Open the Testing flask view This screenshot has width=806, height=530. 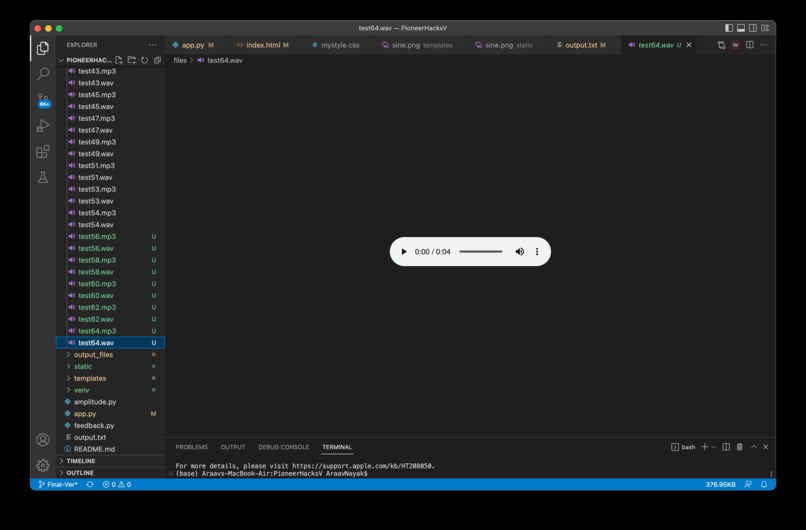pos(43,177)
